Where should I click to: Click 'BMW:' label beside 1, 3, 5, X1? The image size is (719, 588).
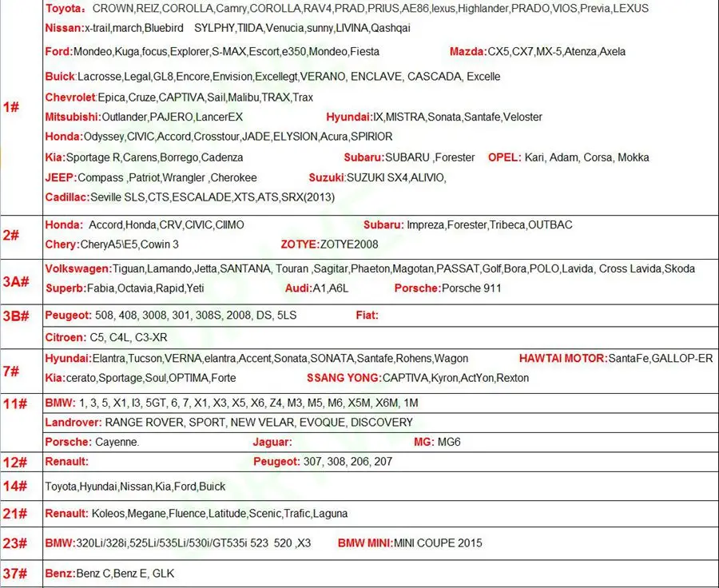point(60,403)
